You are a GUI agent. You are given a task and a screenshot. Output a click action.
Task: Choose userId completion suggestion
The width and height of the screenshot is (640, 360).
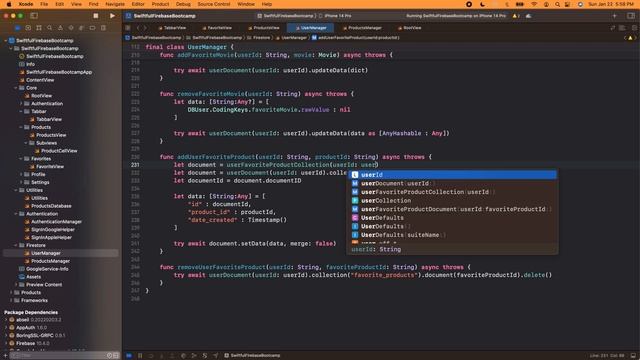(452, 175)
